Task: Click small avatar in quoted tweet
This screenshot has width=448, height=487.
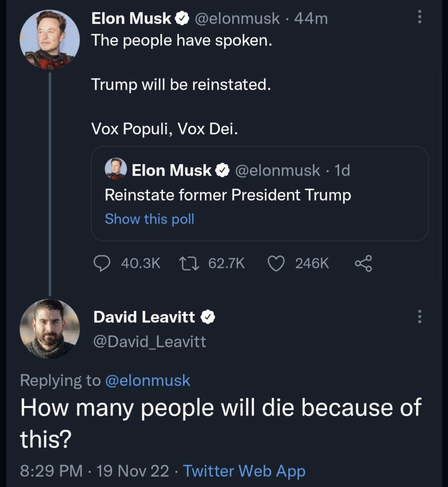Action: [x=115, y=169]
